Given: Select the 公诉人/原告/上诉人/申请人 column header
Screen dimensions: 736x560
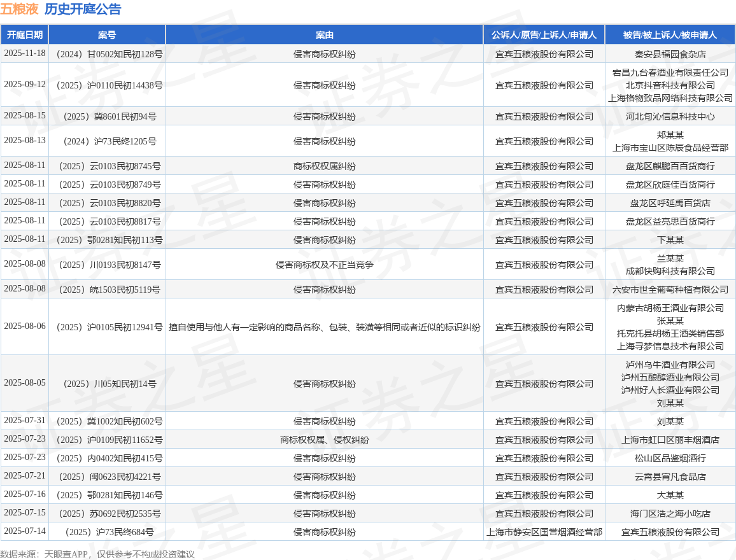Looking at the screenshot, I should 544,35.
